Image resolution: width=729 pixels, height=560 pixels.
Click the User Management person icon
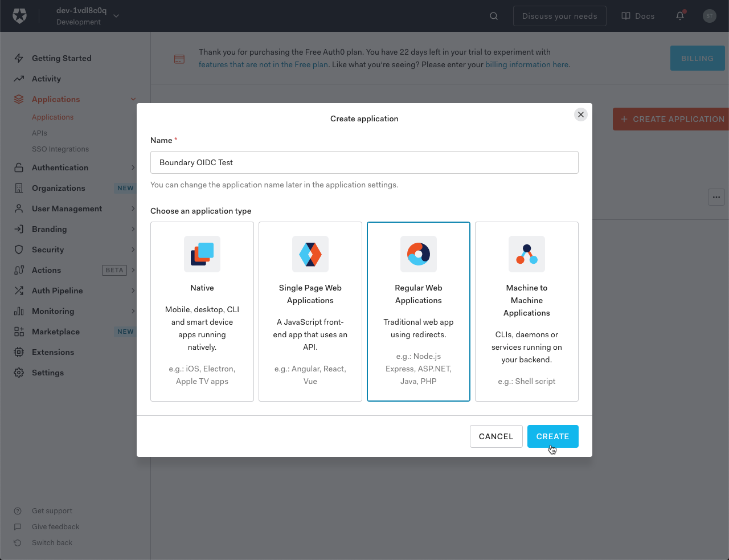(x=19, y=209)
